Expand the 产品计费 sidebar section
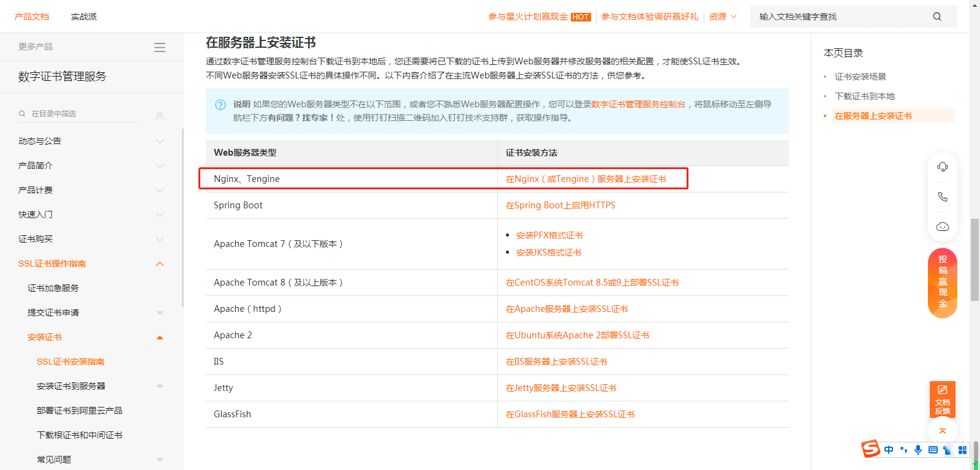The width and height of the screenshot is (980, 470). point(160,191)
